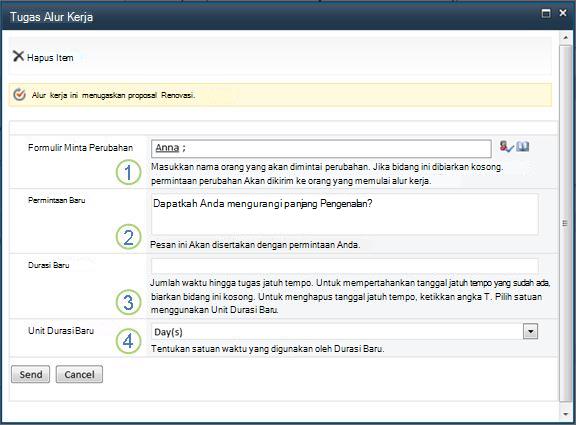Screen dimensions: 576x425
Task: Select the Day(s) combo box
Action: pyautogui.click(x=344, y=332)
